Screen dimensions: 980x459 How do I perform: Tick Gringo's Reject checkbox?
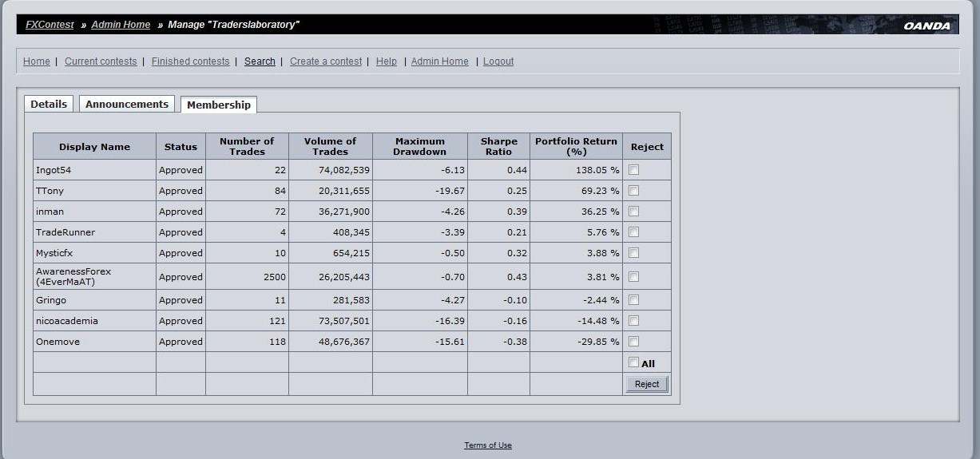(x=633, y=299)
